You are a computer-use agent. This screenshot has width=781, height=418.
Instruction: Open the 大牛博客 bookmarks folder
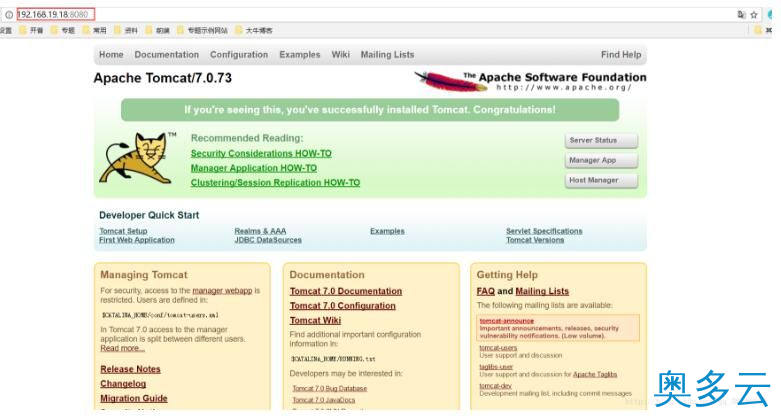coord(254,30)
